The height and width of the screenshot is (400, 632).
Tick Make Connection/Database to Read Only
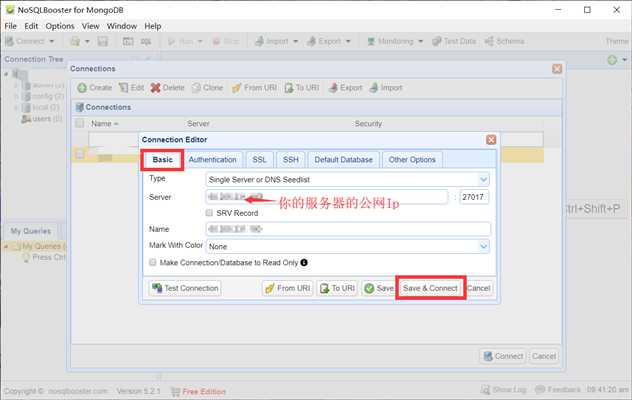click(153, 262)
